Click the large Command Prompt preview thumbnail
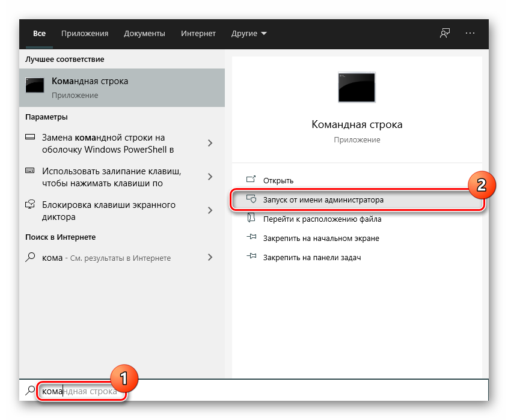 357,87
